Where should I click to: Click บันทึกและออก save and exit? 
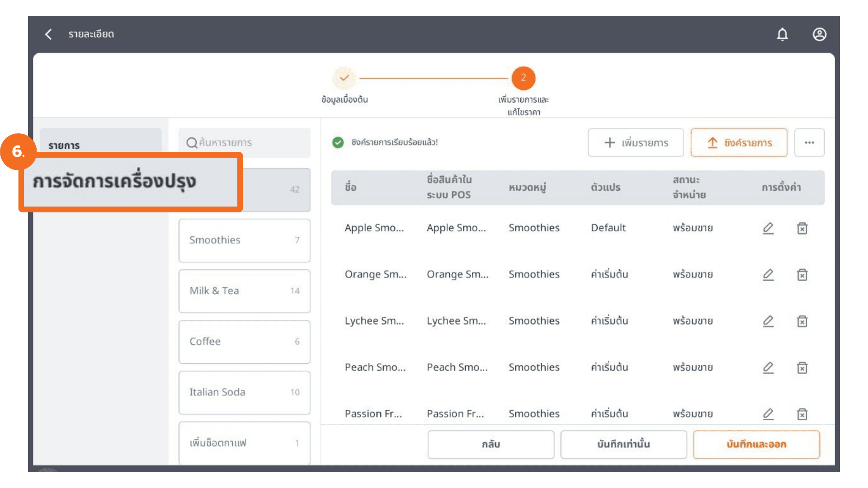tap(756, 445)
